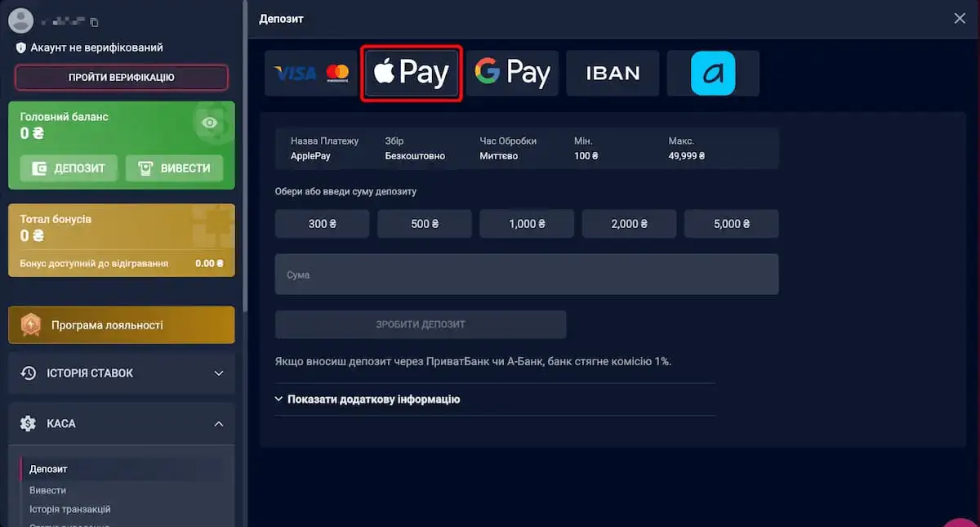Select the 5,000 ₴ deposit amount
Screen dimensions: 980x527
(732, 224)
